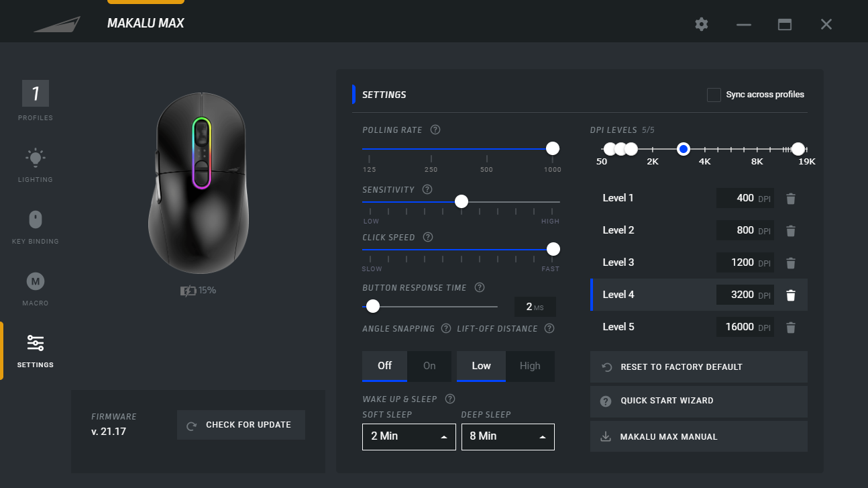Edit the Level 2 800 DPI field

pos(745,230)
